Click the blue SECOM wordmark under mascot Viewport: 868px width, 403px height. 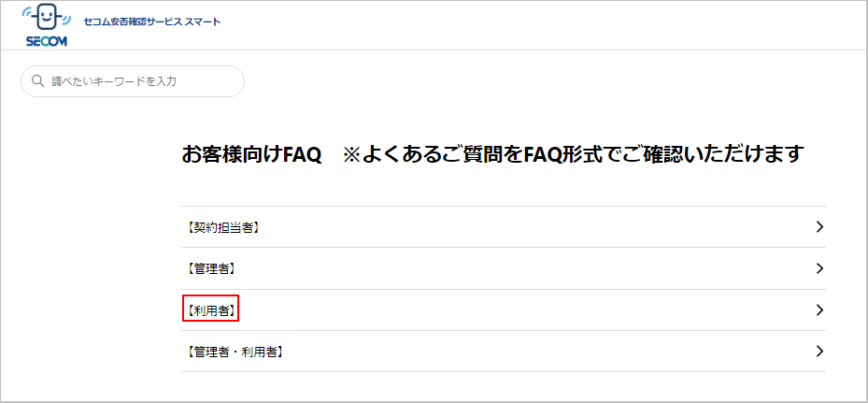[x=47, y=42]
